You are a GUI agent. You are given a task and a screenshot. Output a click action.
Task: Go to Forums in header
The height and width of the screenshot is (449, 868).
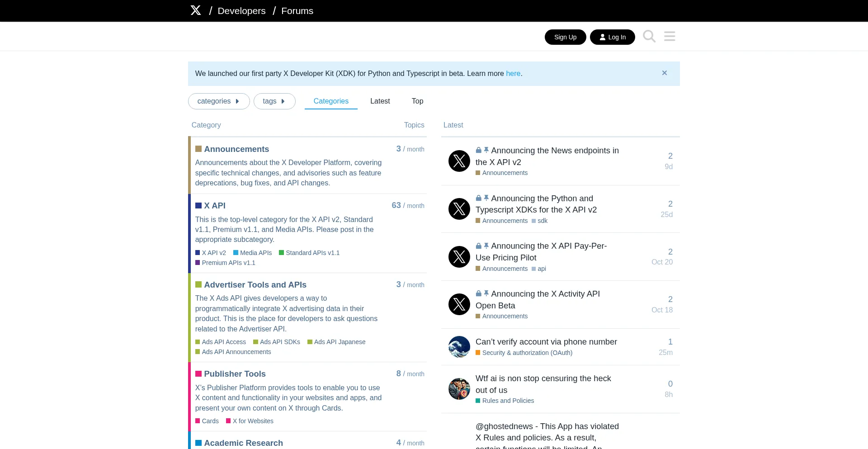point(297,11)
